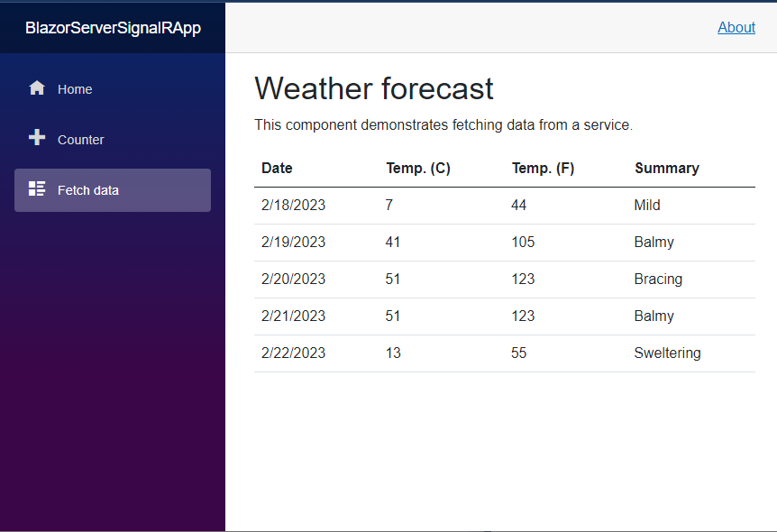
Task: Click the Temp. (F) column header
Action: [543, 168]
